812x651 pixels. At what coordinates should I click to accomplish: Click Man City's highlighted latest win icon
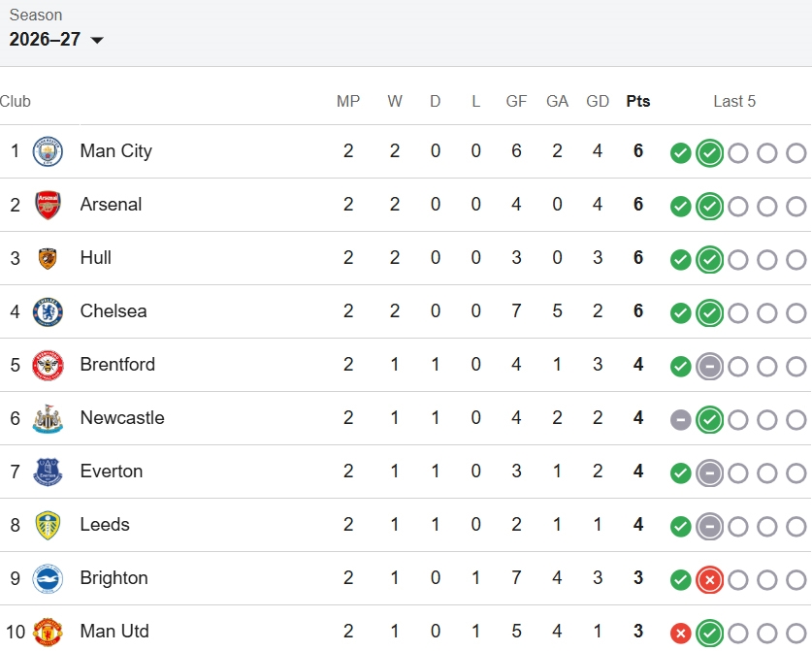[x=709, y=152]
